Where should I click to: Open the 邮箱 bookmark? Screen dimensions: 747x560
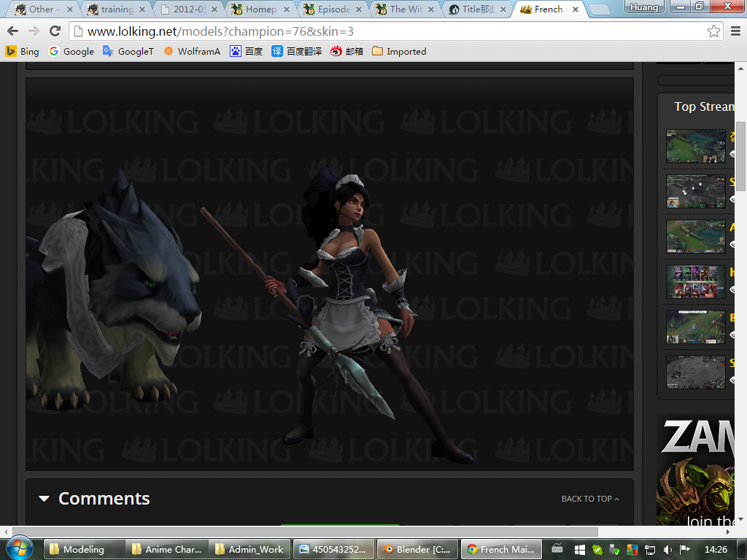(x=347, y=52)
